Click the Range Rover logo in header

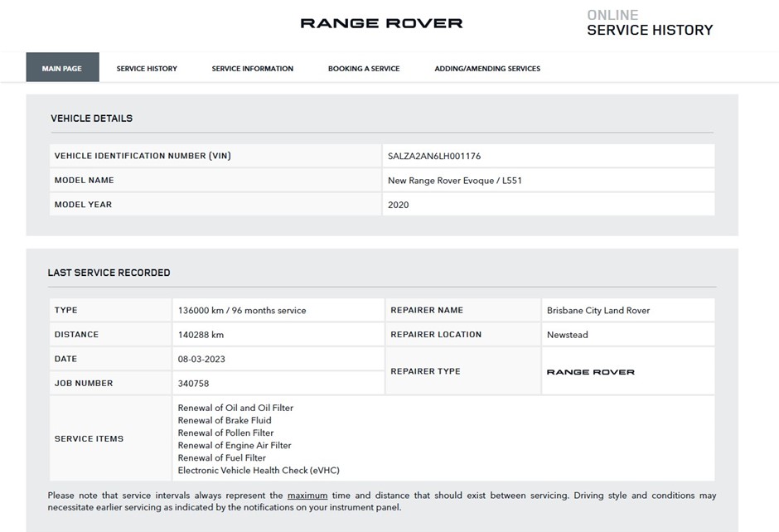tap(381, 23)
